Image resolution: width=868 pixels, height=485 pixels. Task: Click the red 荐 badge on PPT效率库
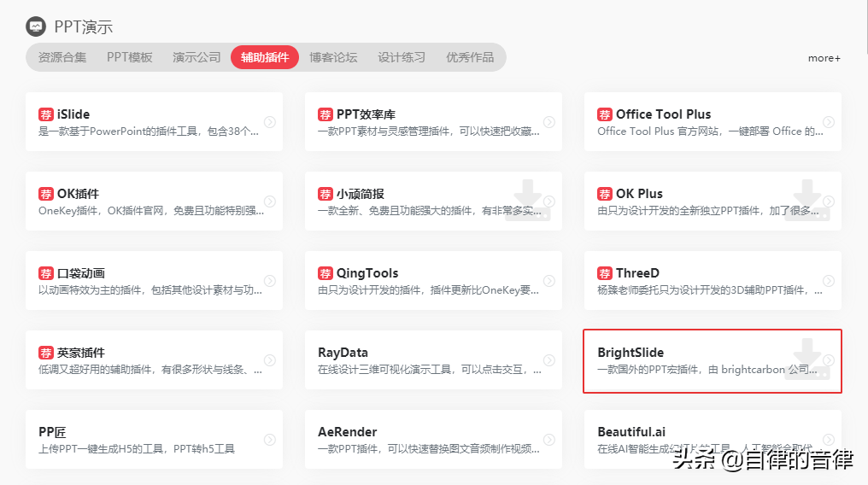click(325, 114)
